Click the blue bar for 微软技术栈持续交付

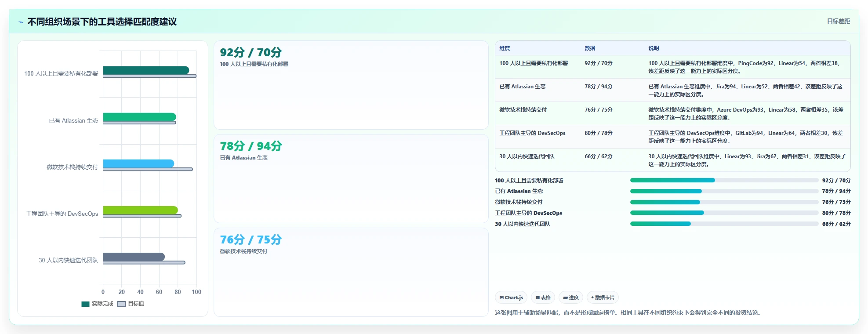[138, 163]
